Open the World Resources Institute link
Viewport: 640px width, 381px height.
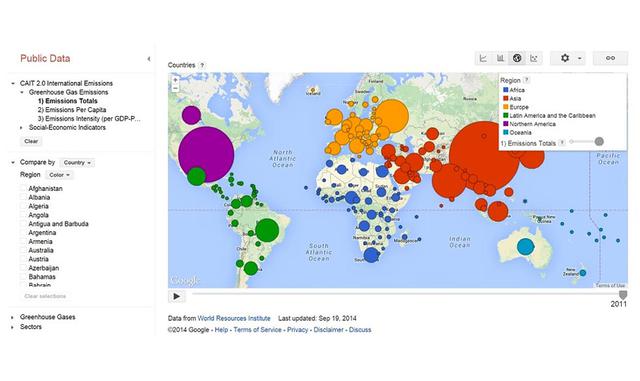coord(234,318)
